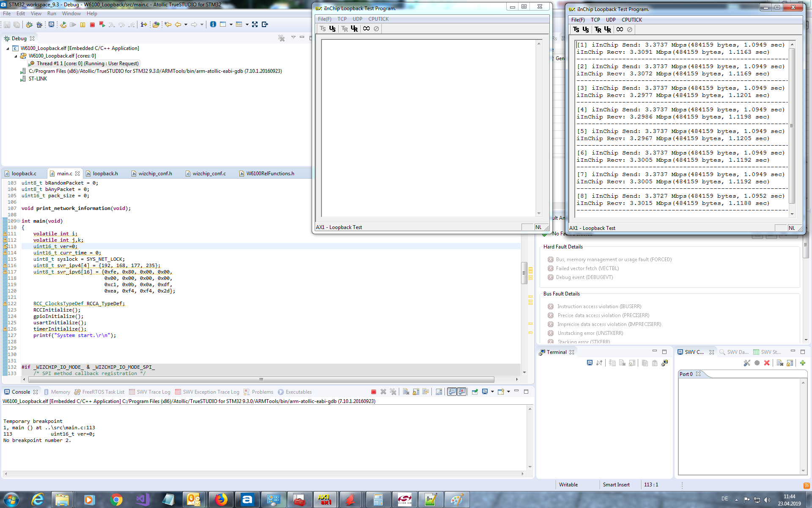Open Firefox from Windows taskbar
The image size is (812, 508).
tap(221, 500)
